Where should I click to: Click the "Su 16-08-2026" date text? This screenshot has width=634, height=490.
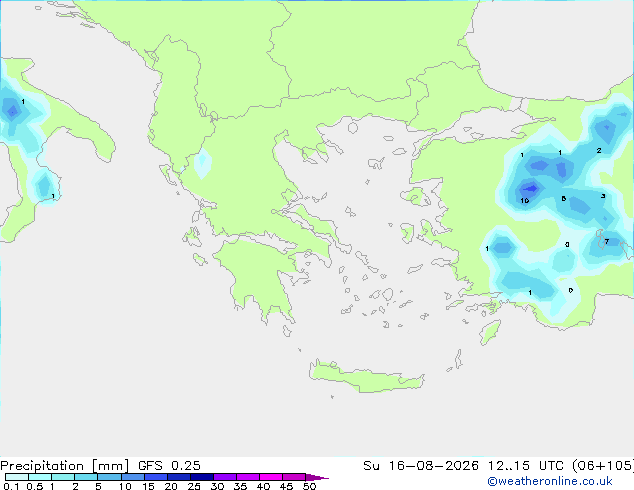[x=421, y=466]
